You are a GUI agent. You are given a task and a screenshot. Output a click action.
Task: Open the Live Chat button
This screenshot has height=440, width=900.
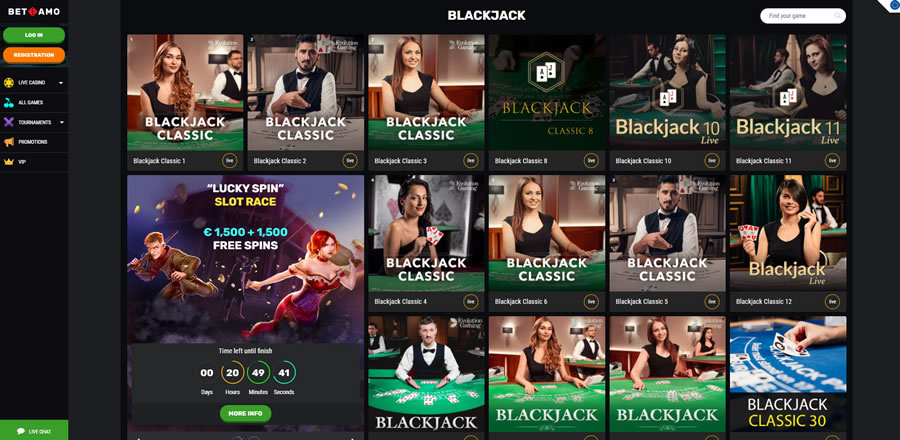(34, 431)
